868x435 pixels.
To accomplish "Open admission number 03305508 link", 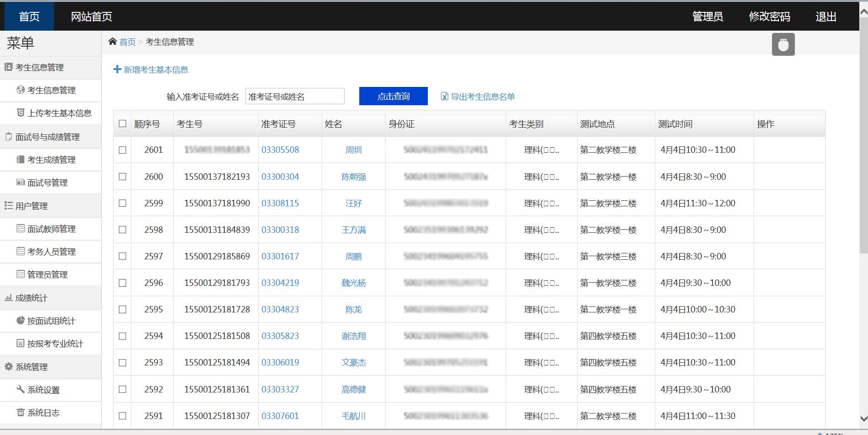I will click(x=280, y=150).
